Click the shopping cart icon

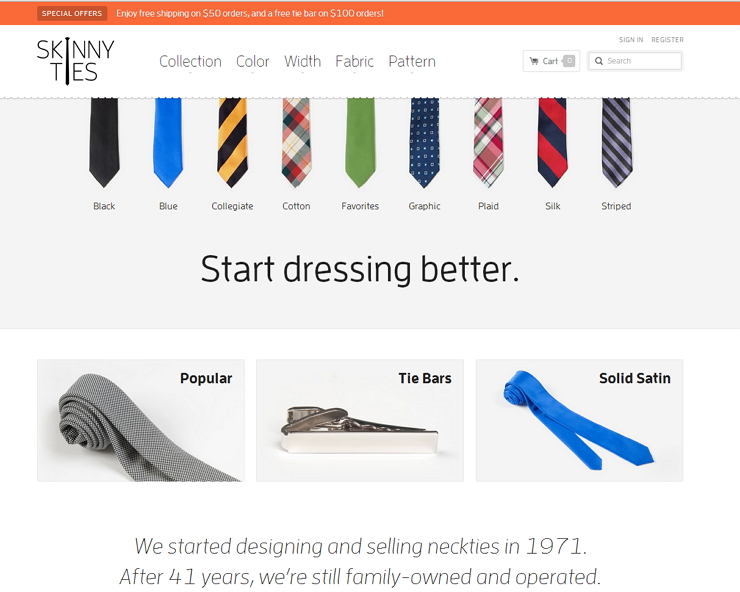pyautogui.click(x=534, y=61)
